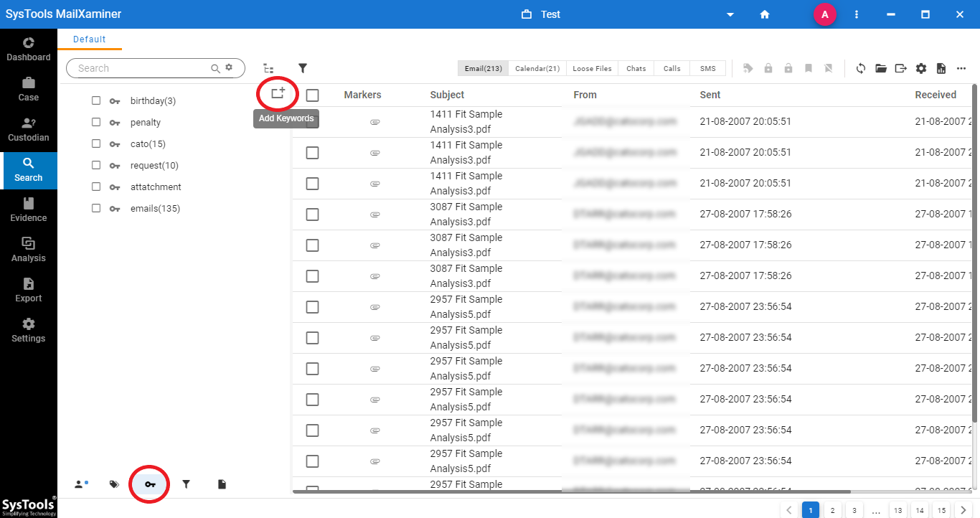Click the export icon next to the folder icon
This screenshot has width=980, height=518.
click(901, 68)
